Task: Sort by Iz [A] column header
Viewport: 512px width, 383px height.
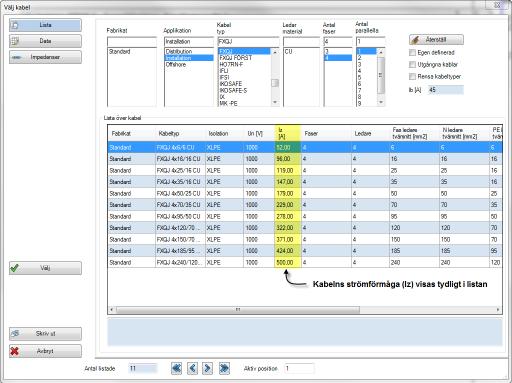Action: tap(288, 133)
